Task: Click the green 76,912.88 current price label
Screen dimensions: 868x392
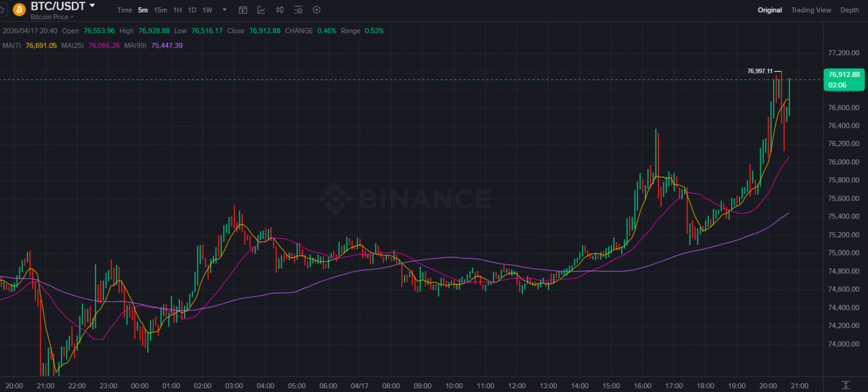Action: click(844, 74)
